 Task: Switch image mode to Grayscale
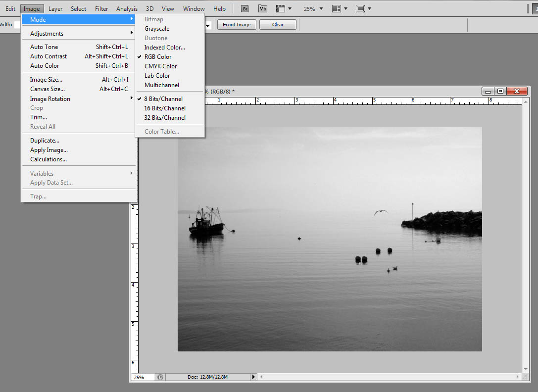157,29
